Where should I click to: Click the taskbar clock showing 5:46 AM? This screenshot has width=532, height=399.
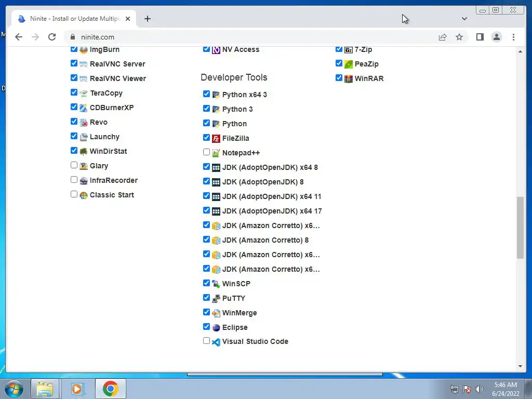pos(506,389)
